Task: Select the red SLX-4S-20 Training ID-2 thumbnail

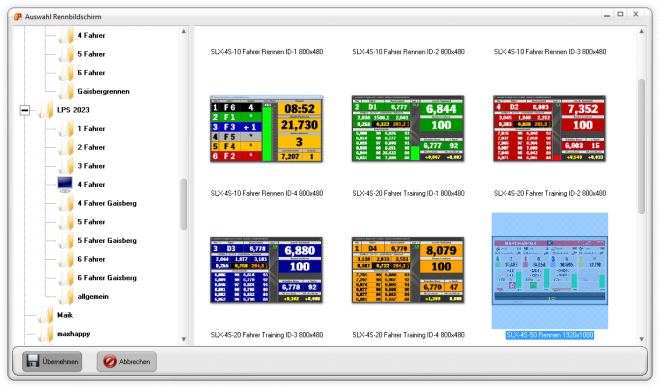Action: 549,128
